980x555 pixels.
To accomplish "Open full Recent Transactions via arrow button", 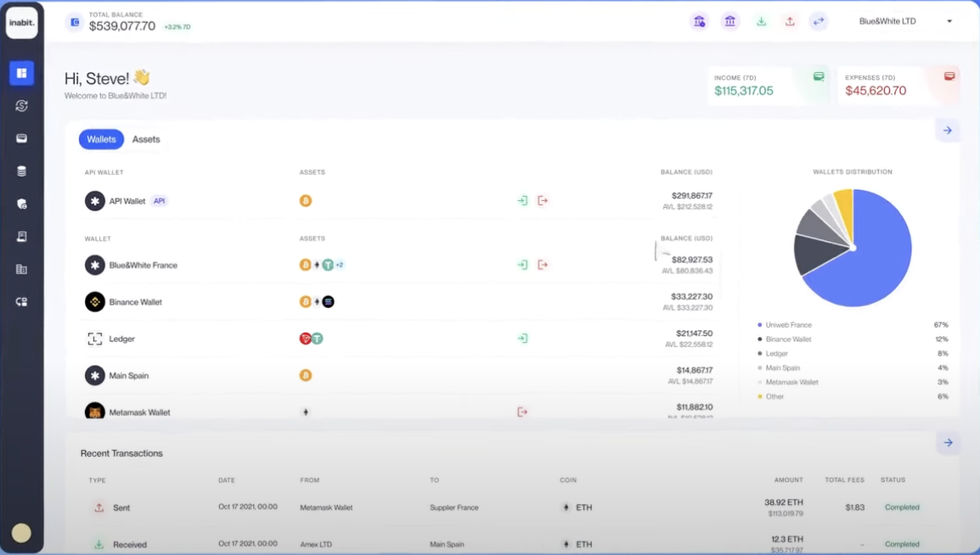I will (x=948, y=442).
